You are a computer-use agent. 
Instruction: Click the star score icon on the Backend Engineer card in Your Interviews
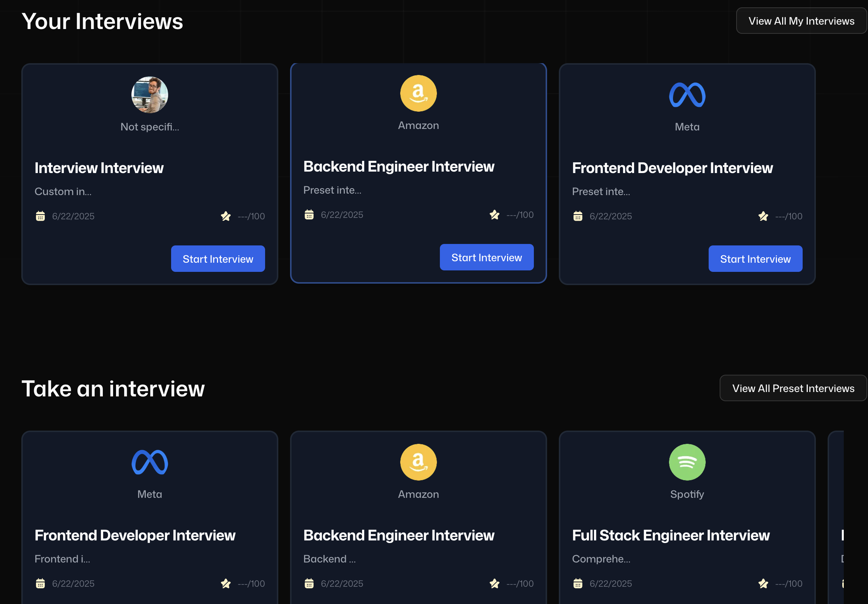494,215
